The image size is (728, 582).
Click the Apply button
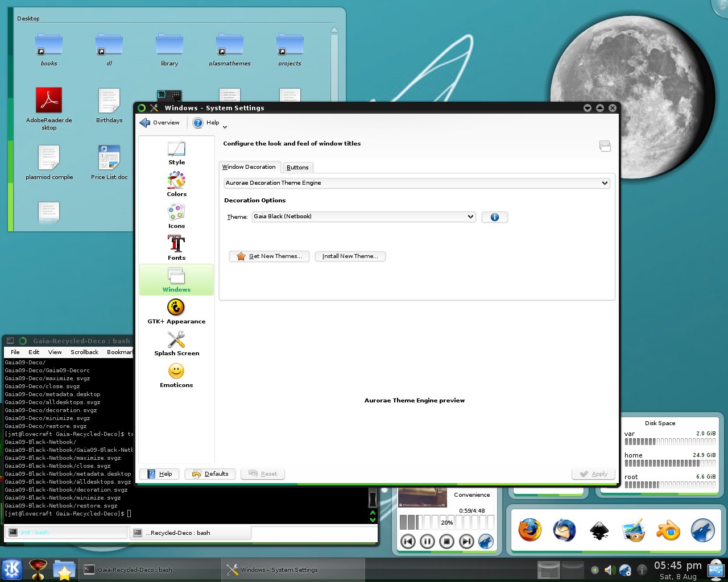(593, 474)
